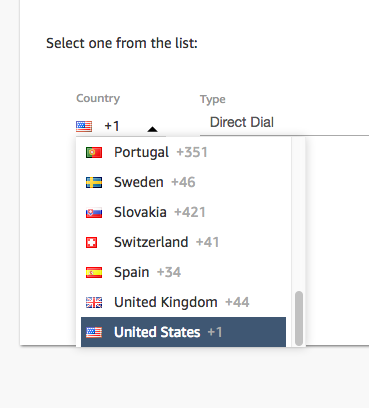The width and height of the screenshot is (369, 408).
Task: Click the Country field label
Action: (98, 98)
